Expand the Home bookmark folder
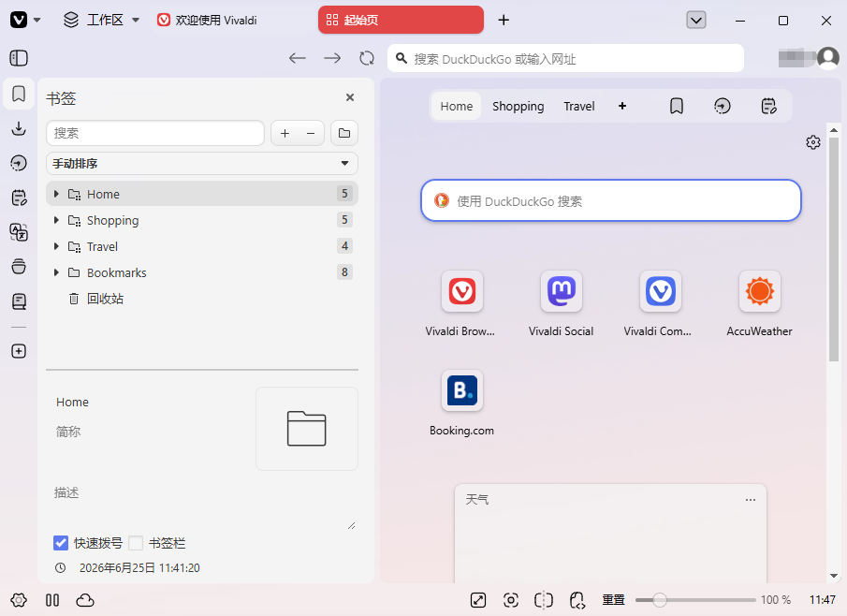This screenshot has width=847, height=616. [56, 194]
